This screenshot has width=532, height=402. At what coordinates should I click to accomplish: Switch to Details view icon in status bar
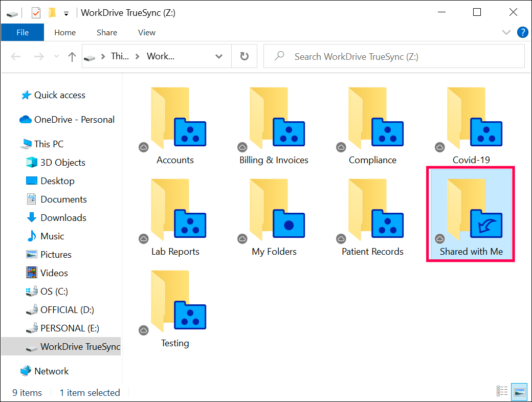point(502,391)
